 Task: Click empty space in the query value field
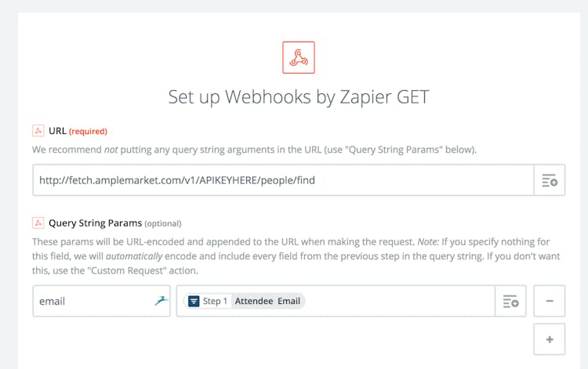[x=400, y=301]
